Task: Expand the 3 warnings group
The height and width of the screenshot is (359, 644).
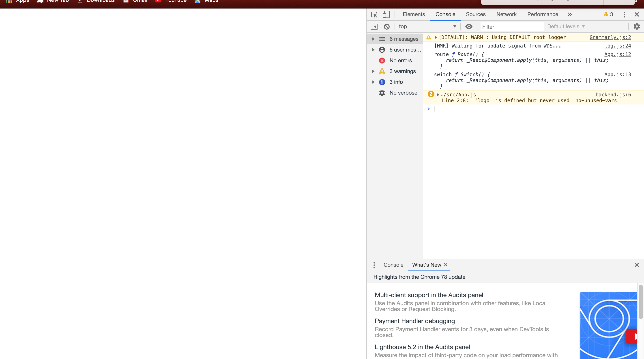Action: click(x=373, y=71)
